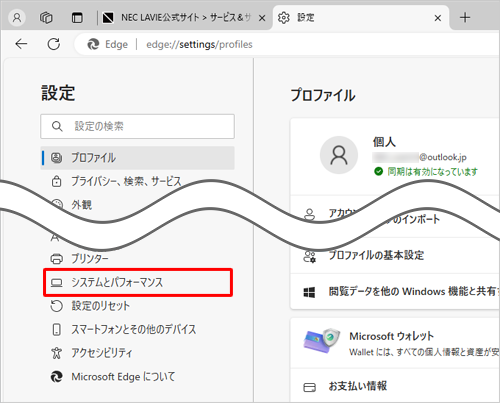Open 外観 settings in the sidebar

click(82, 204)
